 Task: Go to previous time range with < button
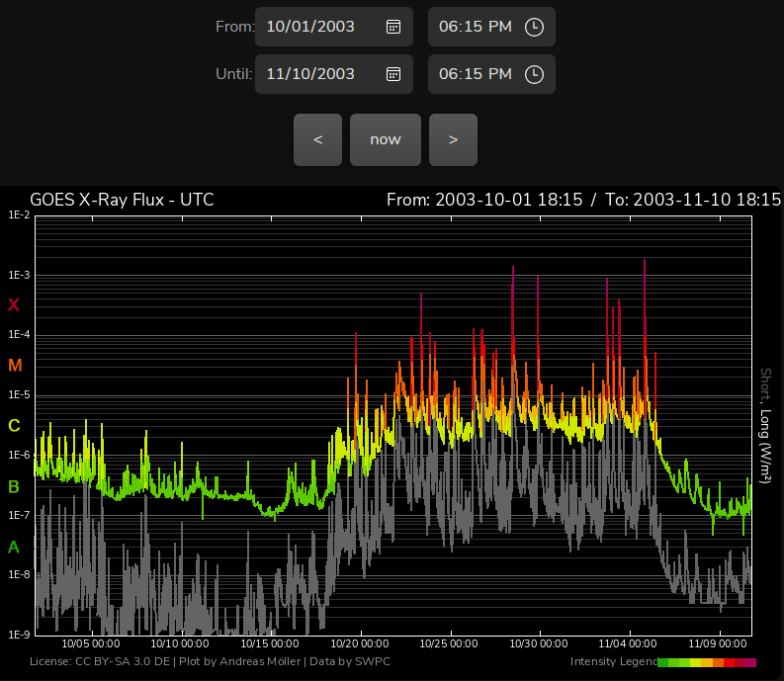pyautogui.click(x=317, y=139)
